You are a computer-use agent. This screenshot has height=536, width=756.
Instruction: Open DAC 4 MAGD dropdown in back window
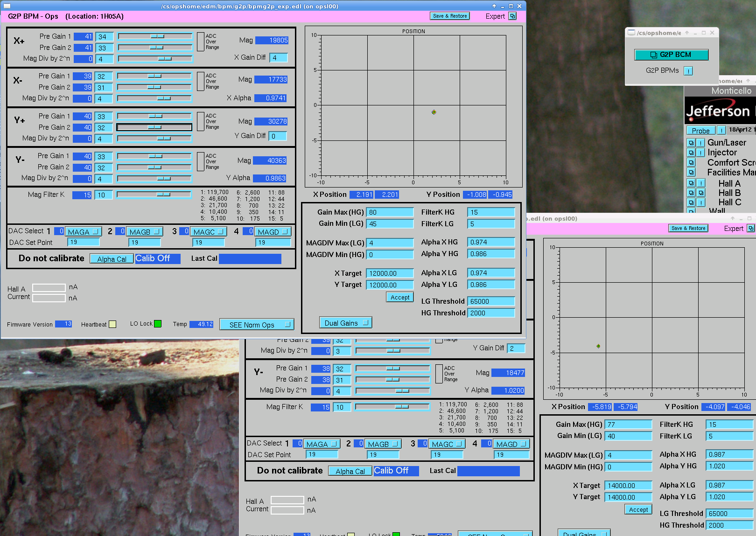511,444
